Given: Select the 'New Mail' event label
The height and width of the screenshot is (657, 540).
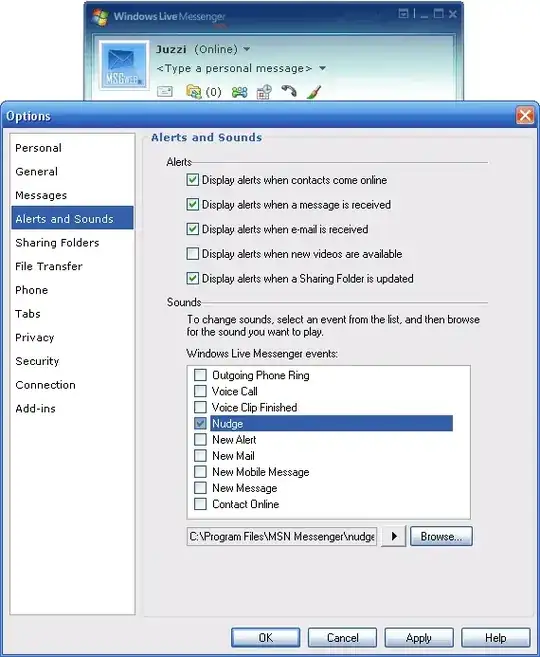Looking at the screenshot, I should click(233, 455).
